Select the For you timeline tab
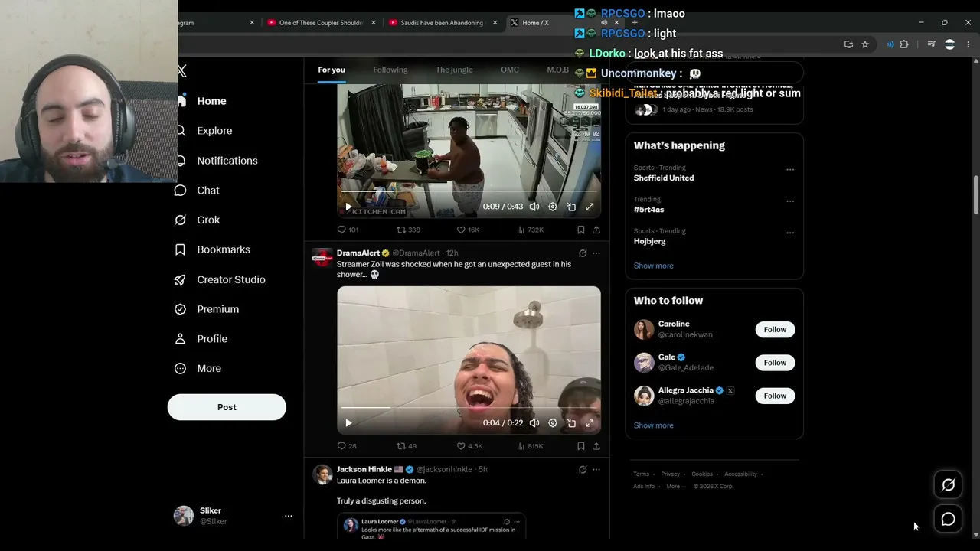The image size is (980, 551). 332,70
